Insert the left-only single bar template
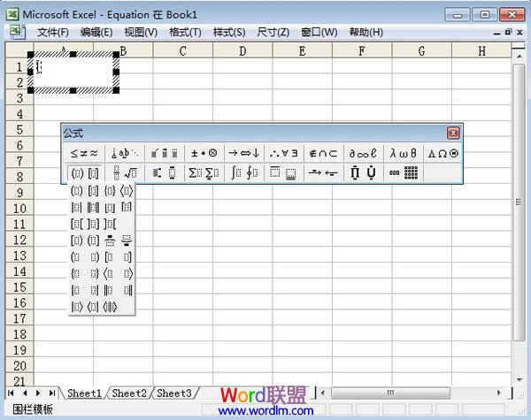 click(76, 290)
